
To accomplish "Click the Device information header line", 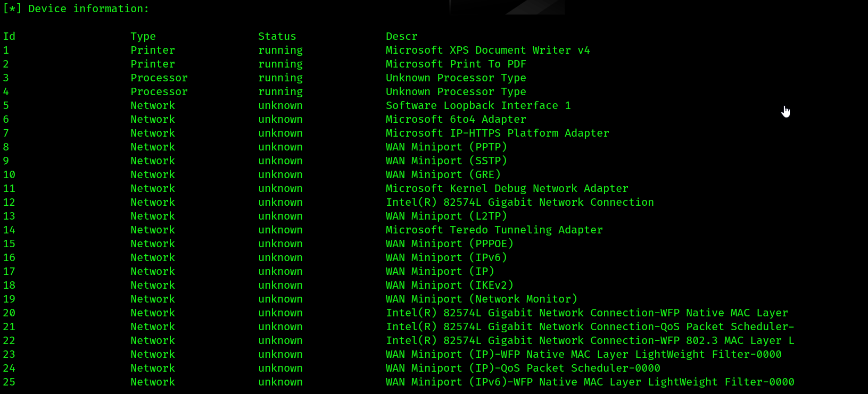I will click(x=76, y=9).
